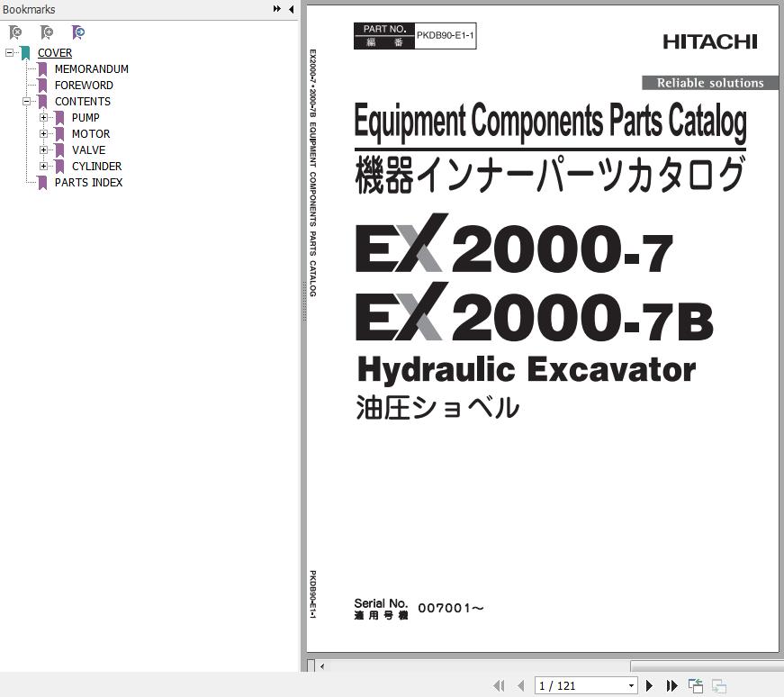Go to the next page

pyautogui.click(x=649, y=685)
